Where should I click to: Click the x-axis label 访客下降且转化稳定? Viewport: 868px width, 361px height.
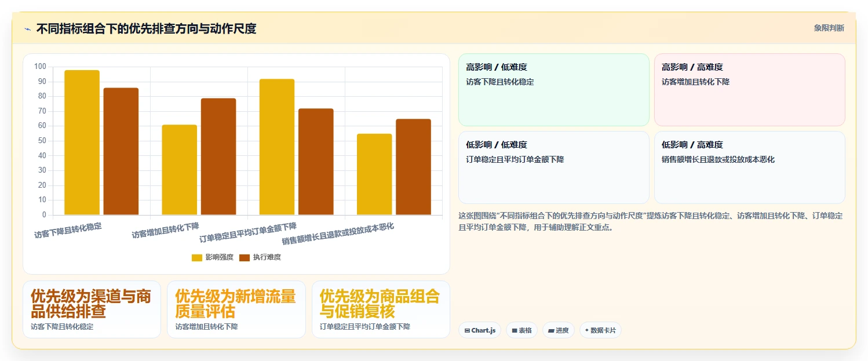pos(68,231)
